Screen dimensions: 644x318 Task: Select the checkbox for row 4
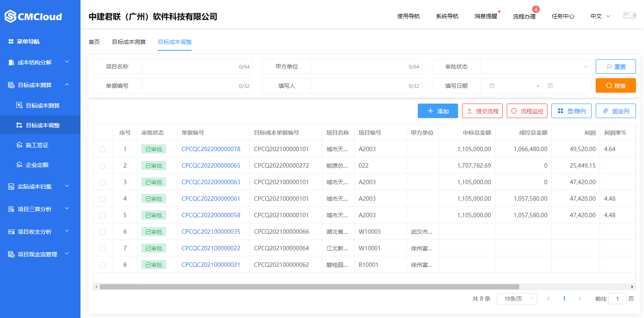[102, 199]
